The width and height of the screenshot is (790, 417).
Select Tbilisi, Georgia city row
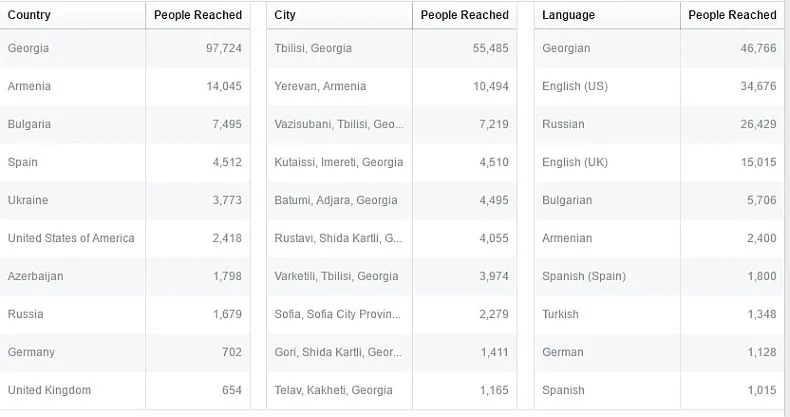pyautogui.click(x=391, y=48)
